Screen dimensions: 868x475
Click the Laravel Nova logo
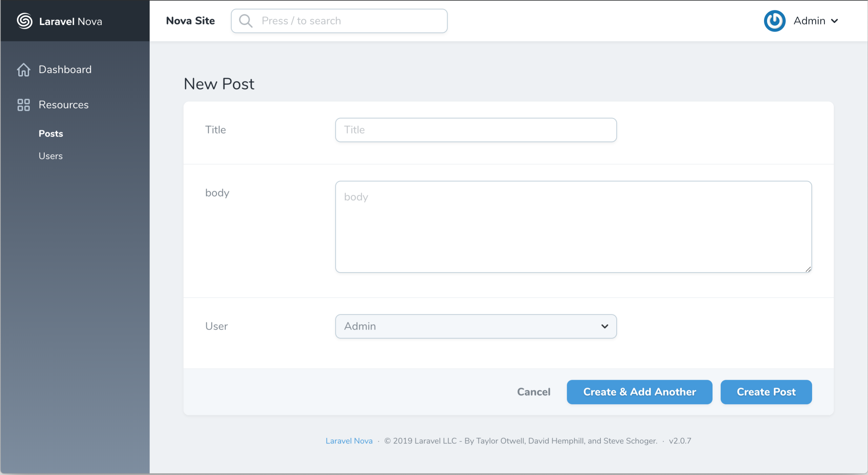24,21
